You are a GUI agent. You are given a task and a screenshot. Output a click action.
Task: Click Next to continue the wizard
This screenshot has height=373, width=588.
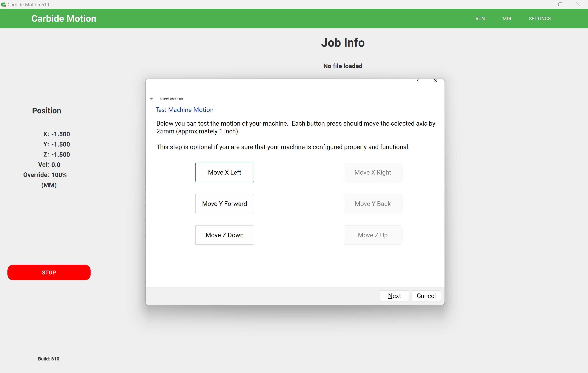[394, 296]
